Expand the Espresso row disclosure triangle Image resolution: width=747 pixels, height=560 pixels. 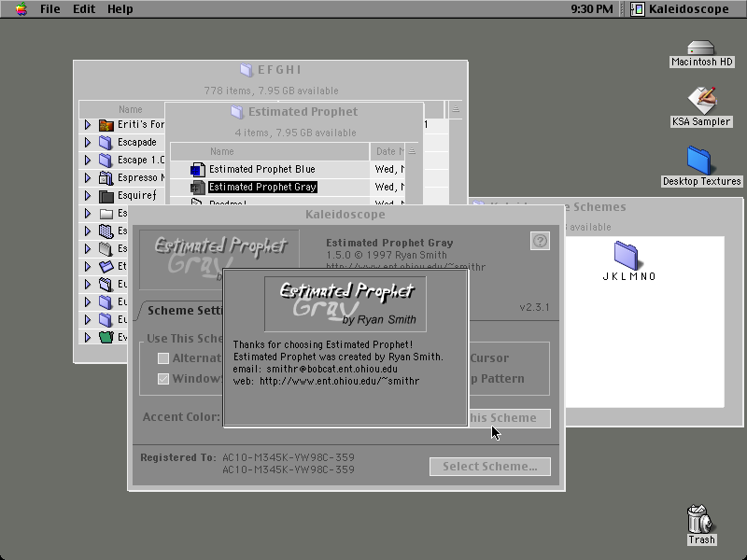point(88,177)
